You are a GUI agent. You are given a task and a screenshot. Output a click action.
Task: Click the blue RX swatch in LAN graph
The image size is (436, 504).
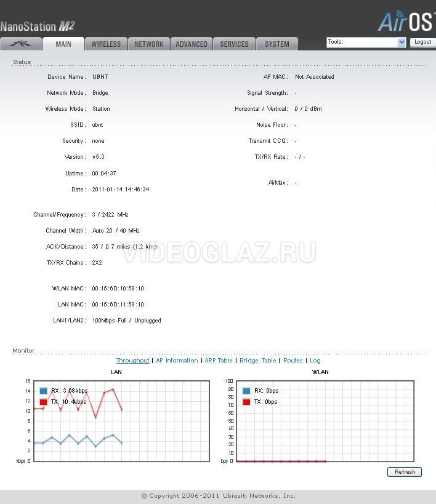pyautogui.click(x=43, y=391)
